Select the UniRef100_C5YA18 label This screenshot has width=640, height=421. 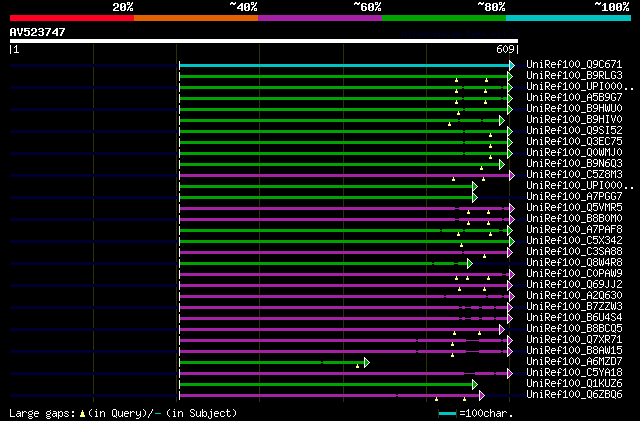pos(574,373)
